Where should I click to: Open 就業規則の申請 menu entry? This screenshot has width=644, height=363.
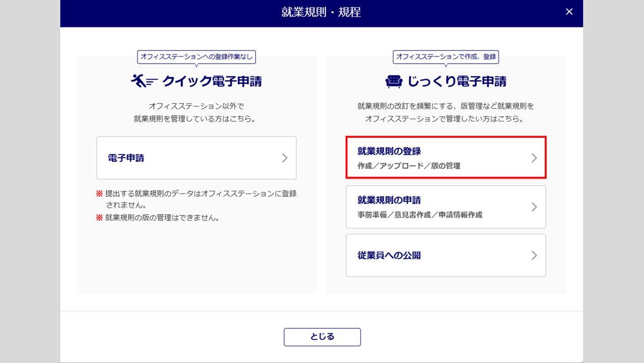446,207
